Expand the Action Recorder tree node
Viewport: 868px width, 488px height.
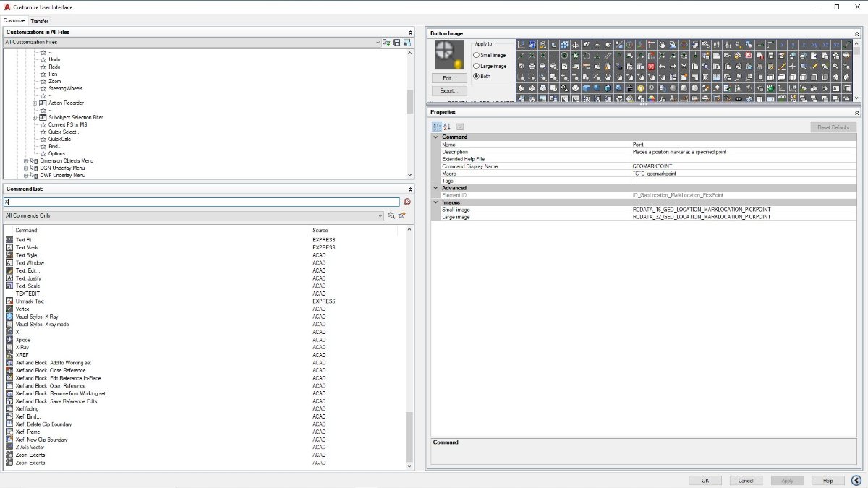click(x=35, y=103)
